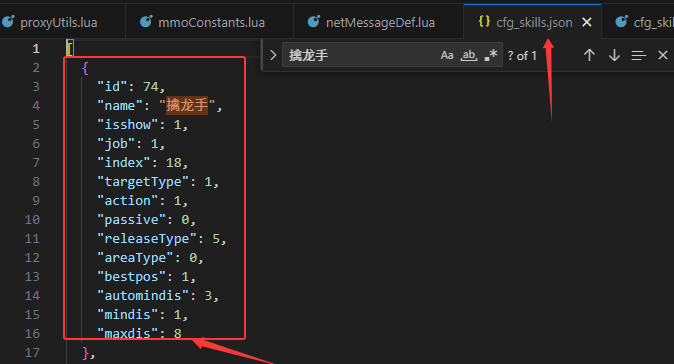
Task: Click the opening bracket on line 1
Action: click(x=70, y=49)
